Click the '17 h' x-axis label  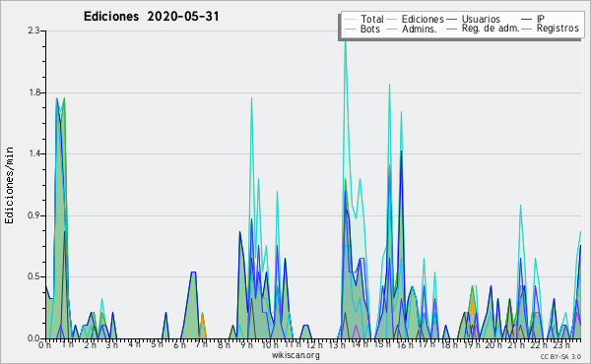[427, 344]
